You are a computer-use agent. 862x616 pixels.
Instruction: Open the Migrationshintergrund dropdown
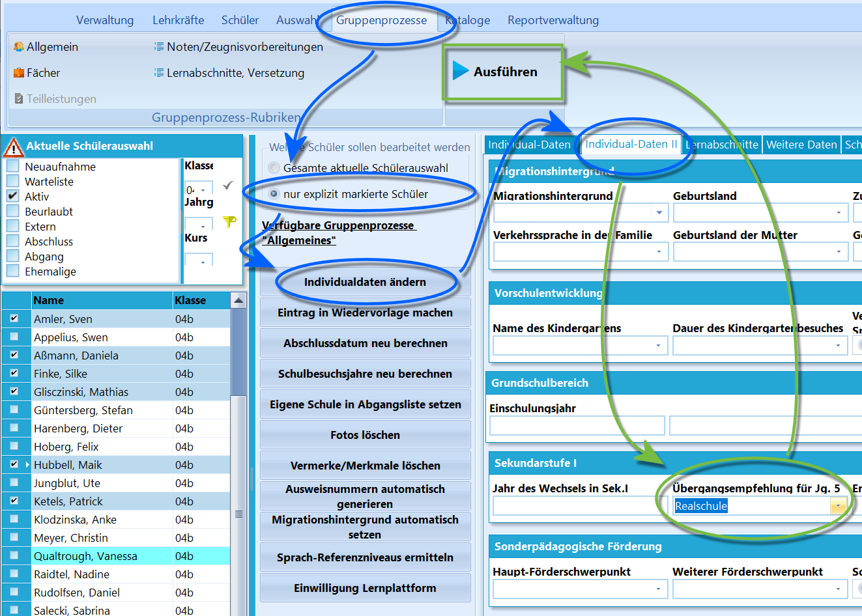[x=659, y=212]
